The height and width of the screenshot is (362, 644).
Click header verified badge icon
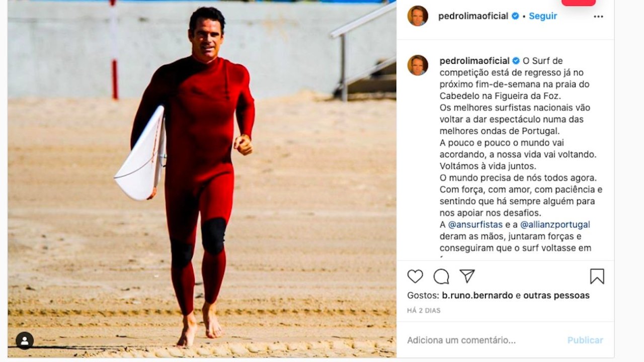click(515, 16)
